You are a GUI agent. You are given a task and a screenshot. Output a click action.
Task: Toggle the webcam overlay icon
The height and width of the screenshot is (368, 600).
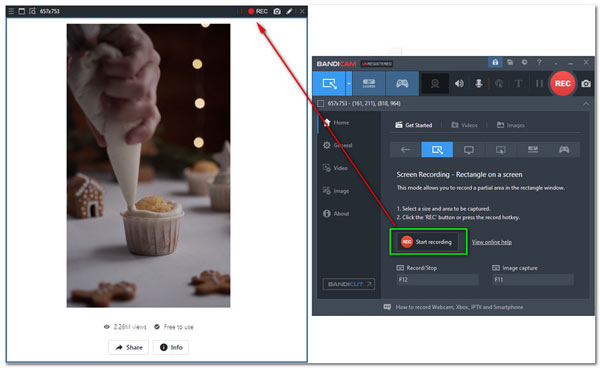point(435,83)
